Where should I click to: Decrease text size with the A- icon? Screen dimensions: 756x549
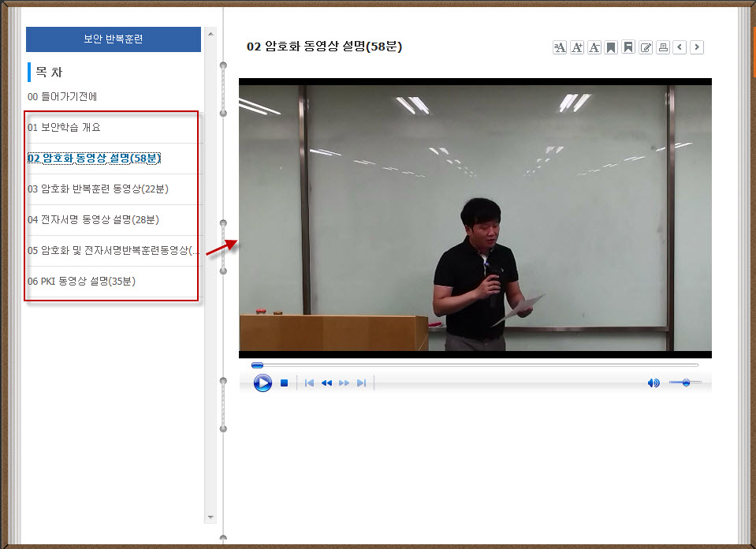(594, 47)
